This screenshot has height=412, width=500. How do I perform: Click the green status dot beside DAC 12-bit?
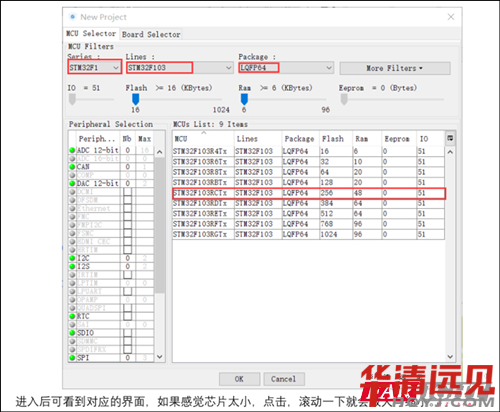point(72,183)
